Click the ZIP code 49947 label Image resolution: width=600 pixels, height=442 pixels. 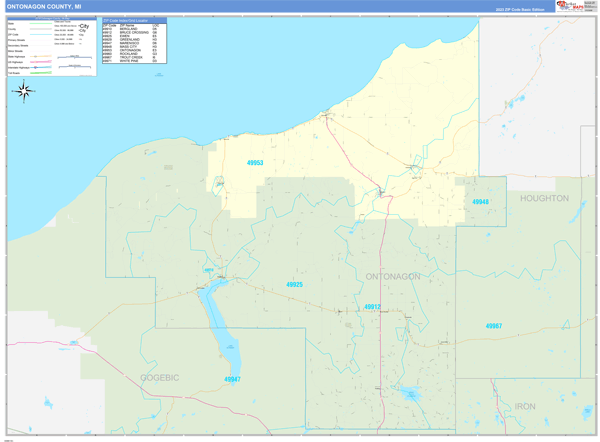point(232,379)
